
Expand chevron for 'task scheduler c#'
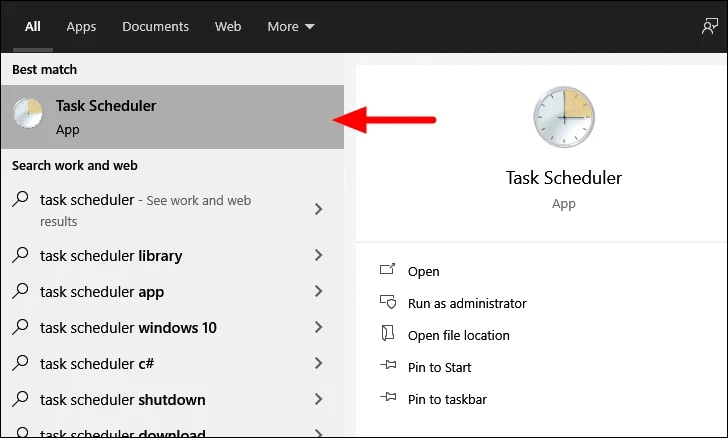point(318,363)
